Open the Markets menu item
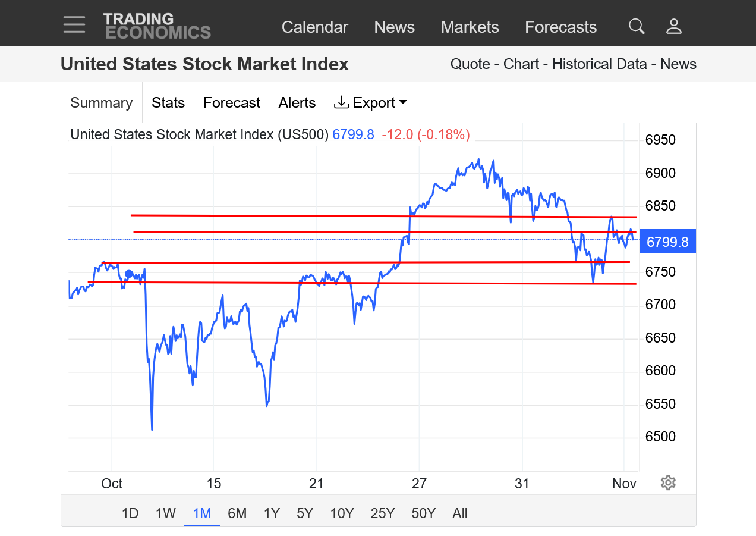Viewport: 756px width, 536px height. [x=470, y=27]
